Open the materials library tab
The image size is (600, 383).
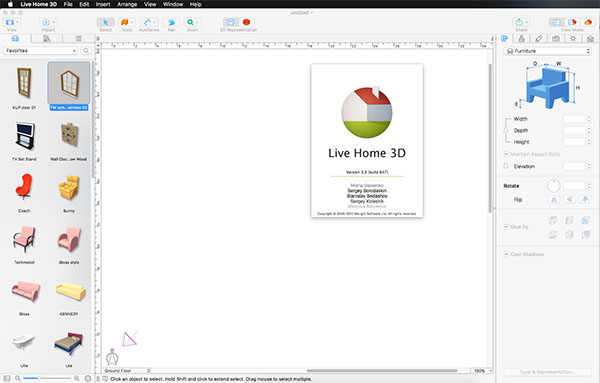[x=47, y=38]
